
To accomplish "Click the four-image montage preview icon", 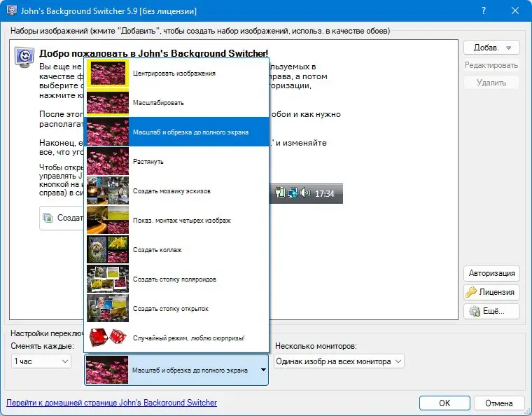I will click(x=108, y=220).
